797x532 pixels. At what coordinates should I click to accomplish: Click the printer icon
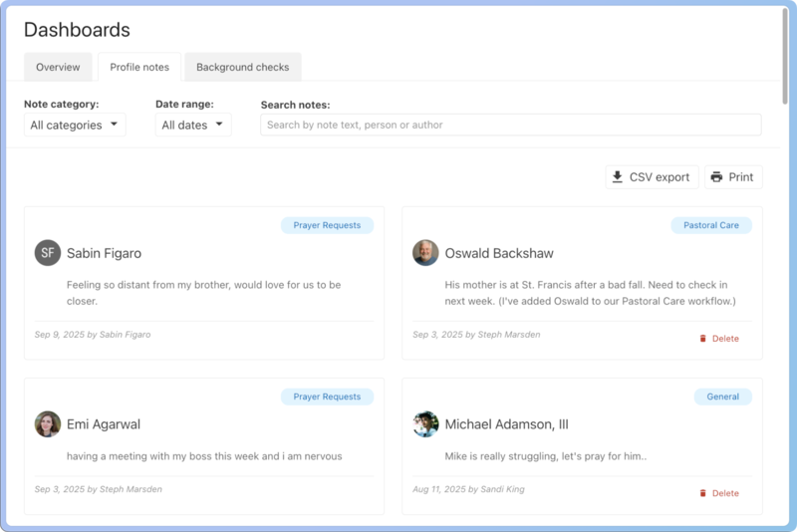(716, 176)
